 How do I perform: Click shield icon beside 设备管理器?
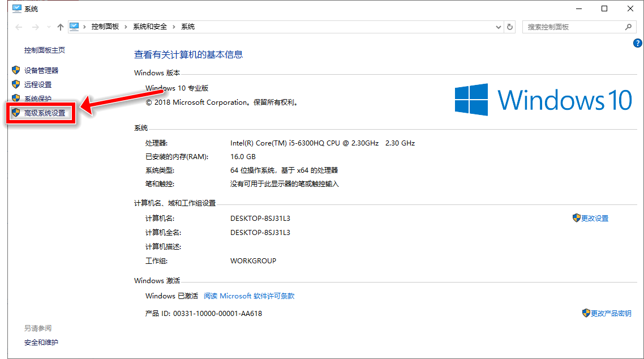(x=16, y=70)
